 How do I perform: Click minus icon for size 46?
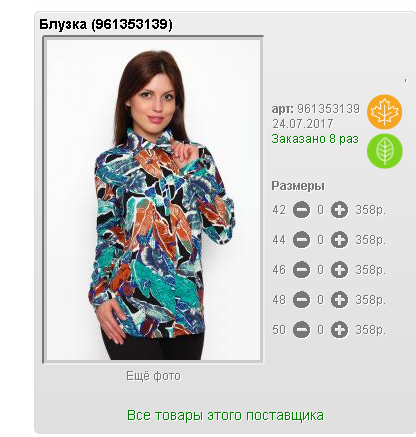click(x=301, y=270)
